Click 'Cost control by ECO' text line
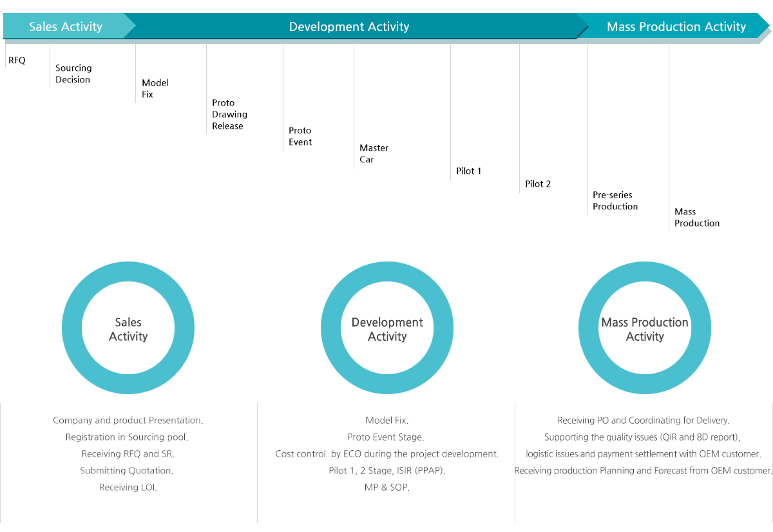The width and height of the screenshot is (773, 532). tap(387, 454)
